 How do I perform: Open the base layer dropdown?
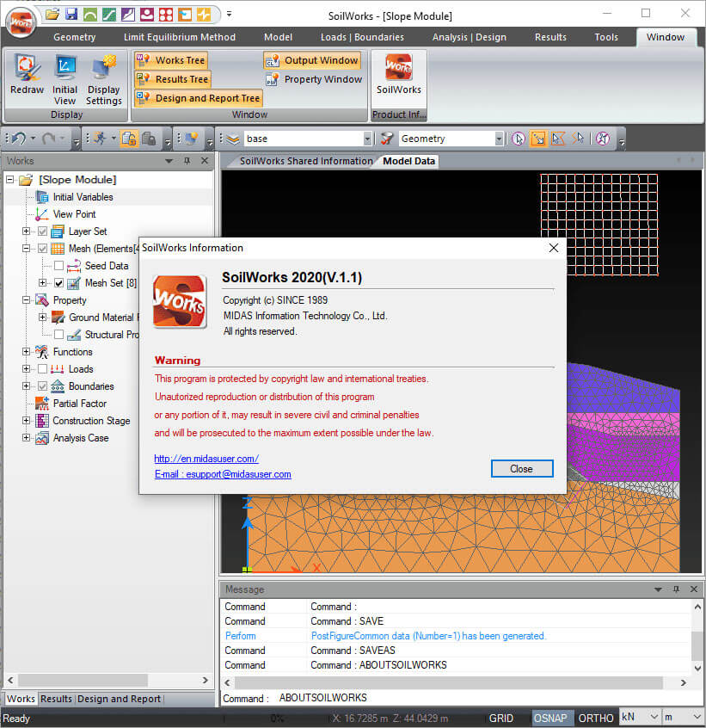click(x=367, y=139)
